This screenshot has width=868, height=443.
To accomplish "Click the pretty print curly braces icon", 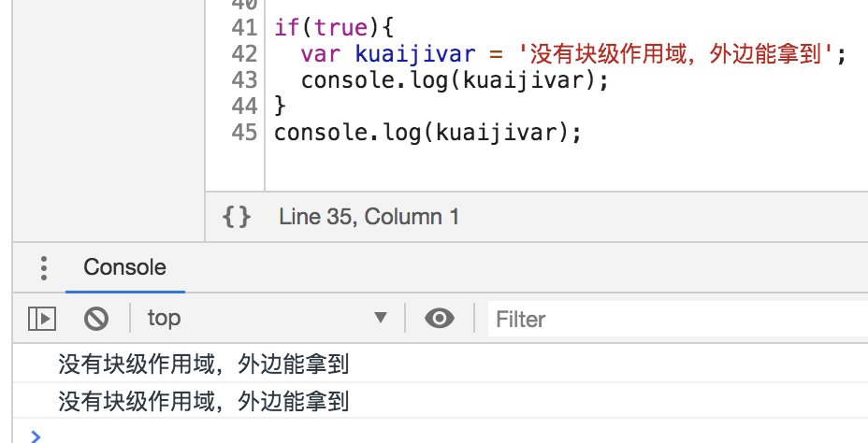I will tap(237, 217).
